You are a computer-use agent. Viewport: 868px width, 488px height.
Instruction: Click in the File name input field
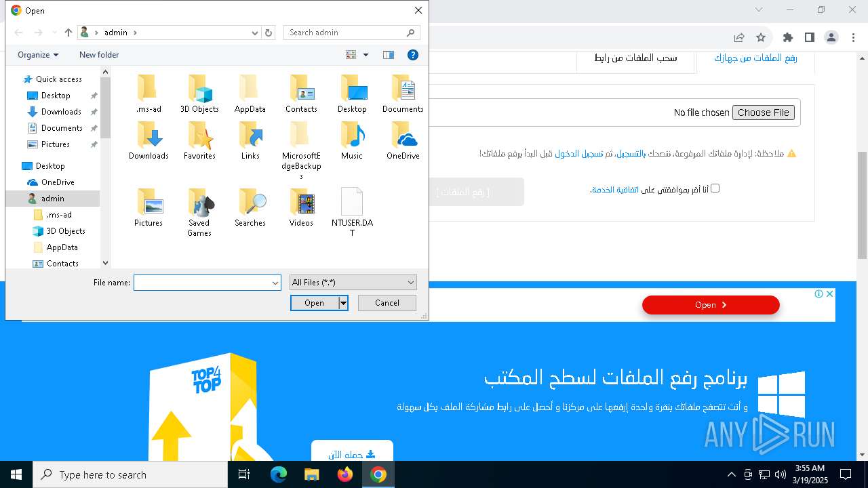(202, 283)
